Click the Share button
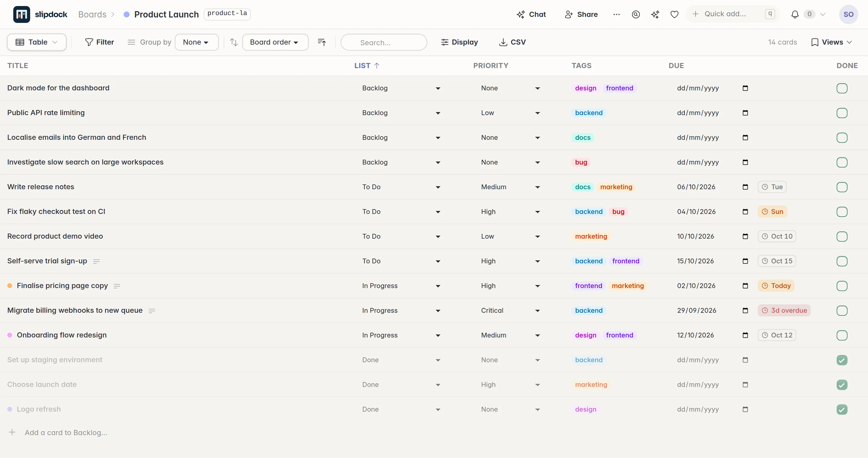This screenshot has width=868, height=458. [x=581, y=14]
